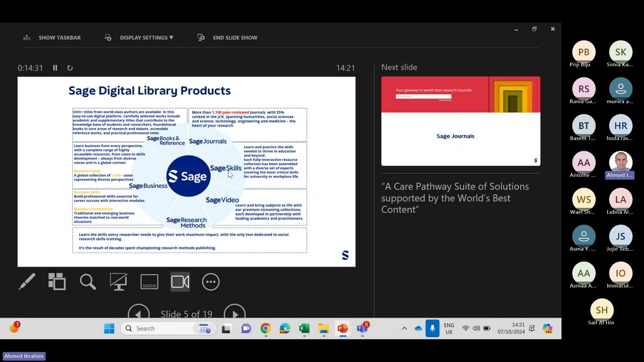Viewport: 644px width, 362px height.
Task: Click Ahmed I... video tile
Action: [620, 165]
